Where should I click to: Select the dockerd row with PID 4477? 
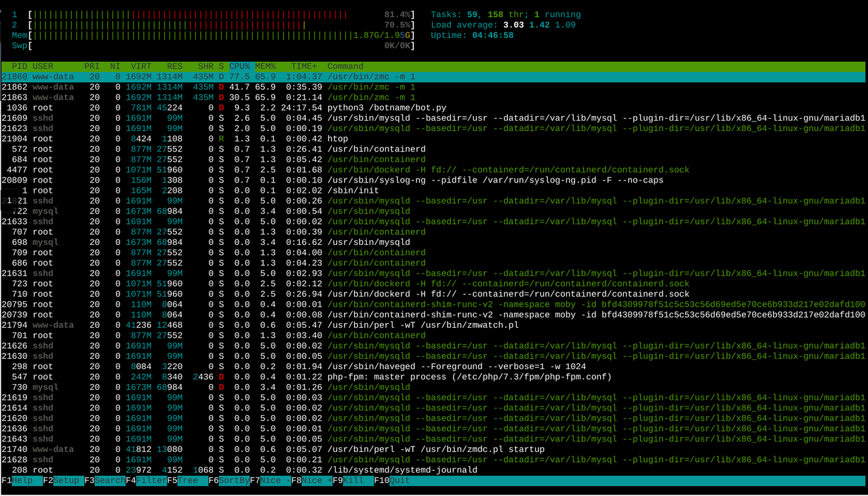pyautogui.click(x=434, y=170)
